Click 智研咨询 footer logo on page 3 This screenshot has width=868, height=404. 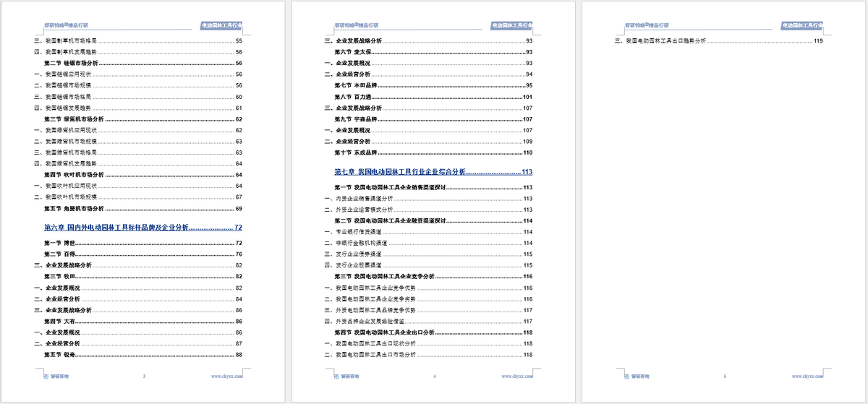point(57,376)
